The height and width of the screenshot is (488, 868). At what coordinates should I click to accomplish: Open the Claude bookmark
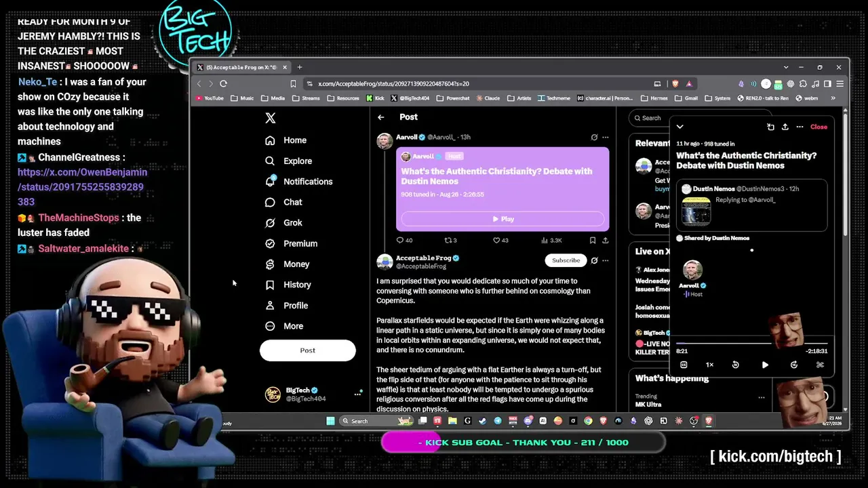pos(488,98)
